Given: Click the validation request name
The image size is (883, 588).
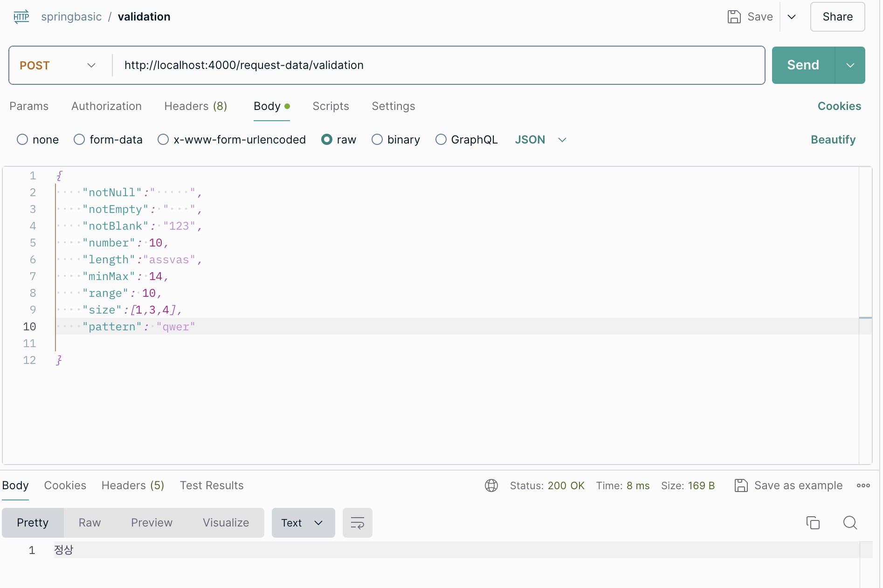Looking at the screenshot, I should [144, 17].
